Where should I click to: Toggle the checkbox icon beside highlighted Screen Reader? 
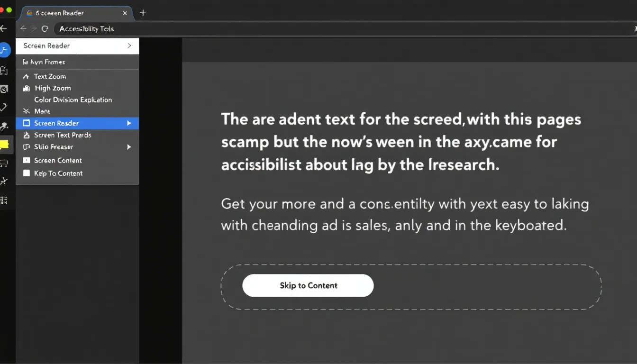(26, 123)
